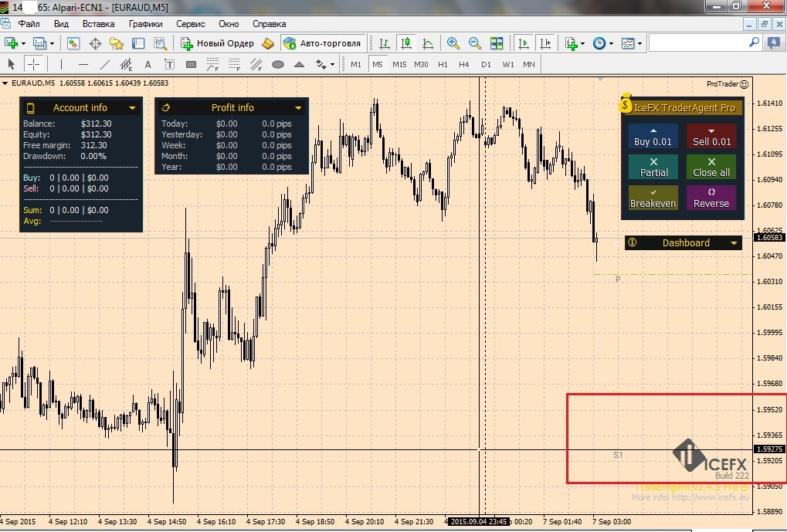Image resolution: width=787 pixels, height=532 pixels.
Task: Click Buy 0.01 button
Action: point(653,136)
